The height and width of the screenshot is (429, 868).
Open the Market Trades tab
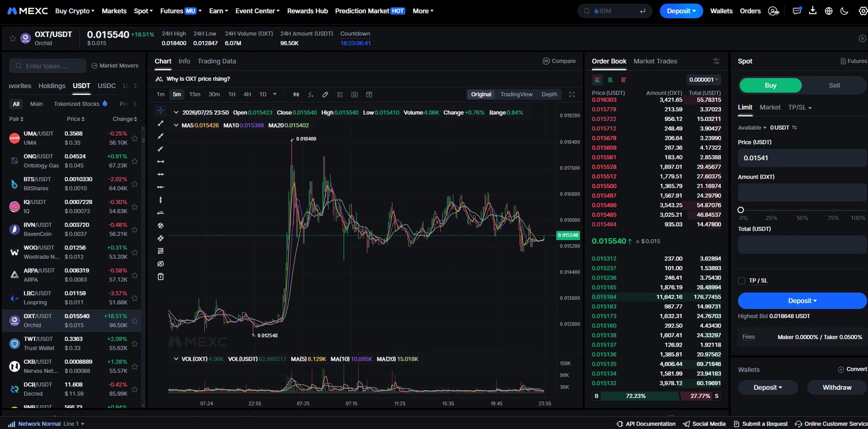pos(655,61)
